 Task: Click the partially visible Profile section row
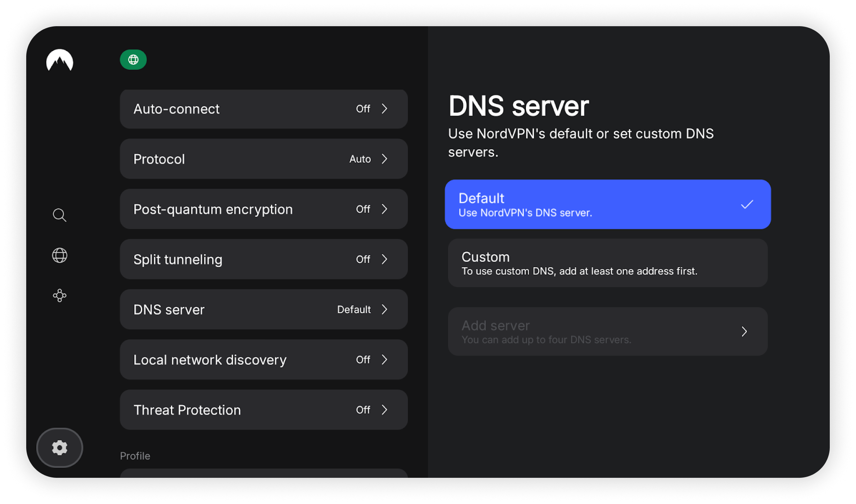[x=263, y=474]
